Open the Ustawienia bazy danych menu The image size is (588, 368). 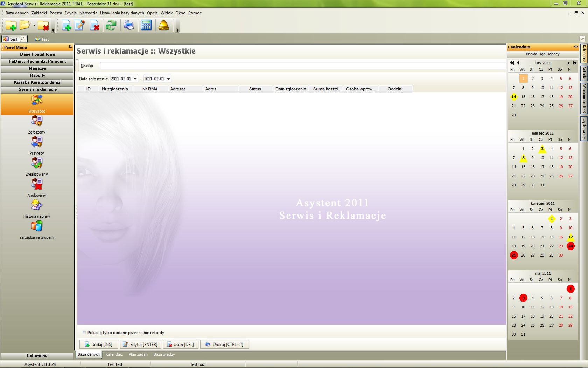[x=122, y=13]
